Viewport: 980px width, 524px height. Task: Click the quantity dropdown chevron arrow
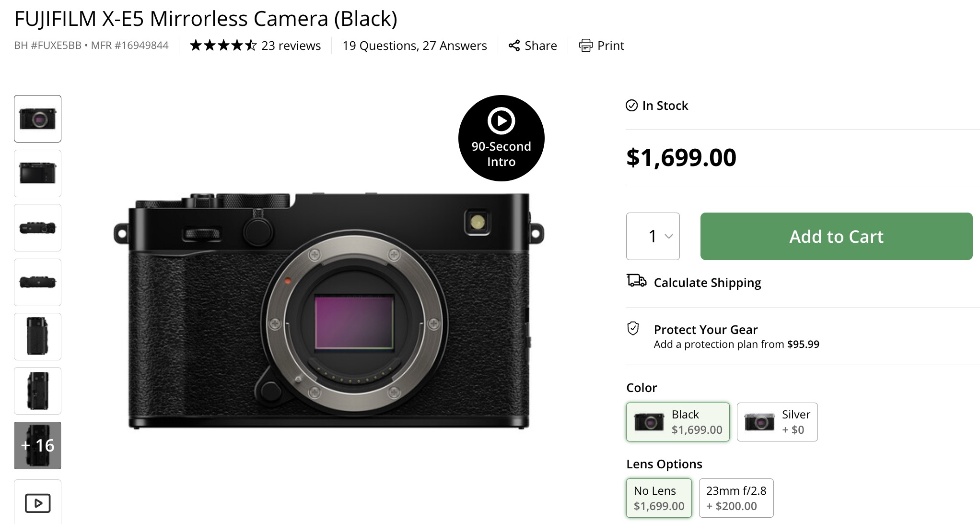pos(669,236)
